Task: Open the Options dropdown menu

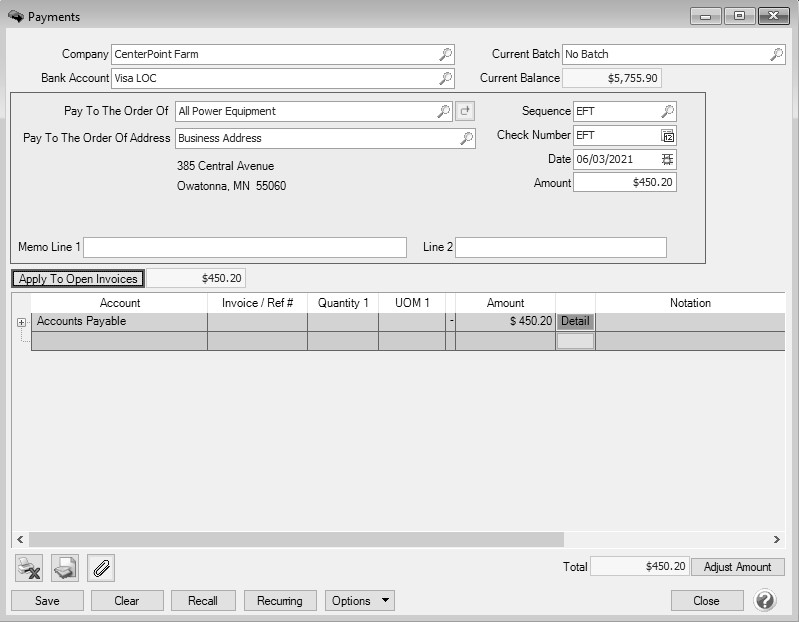Action: (x=359, y=601)
